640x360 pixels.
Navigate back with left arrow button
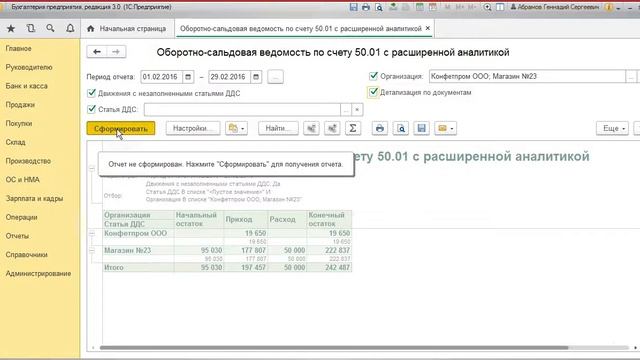point(97,52)
